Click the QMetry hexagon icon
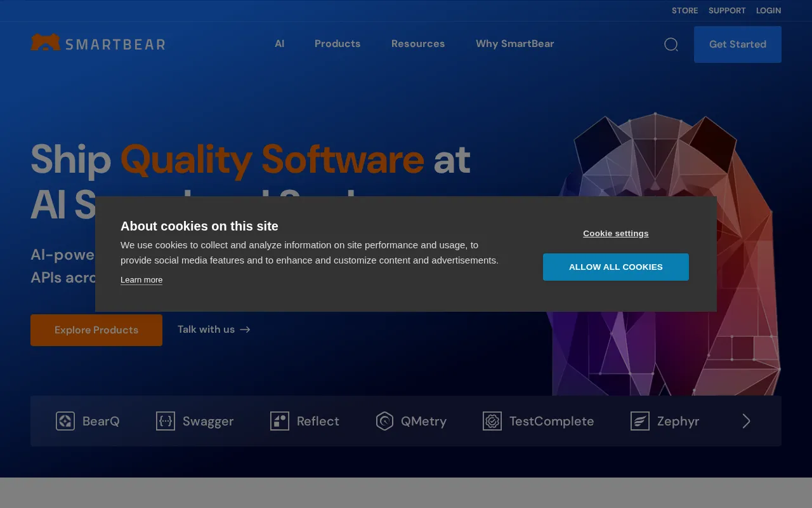812x508 pixels. pyautogui.click(x=384, y=421)
